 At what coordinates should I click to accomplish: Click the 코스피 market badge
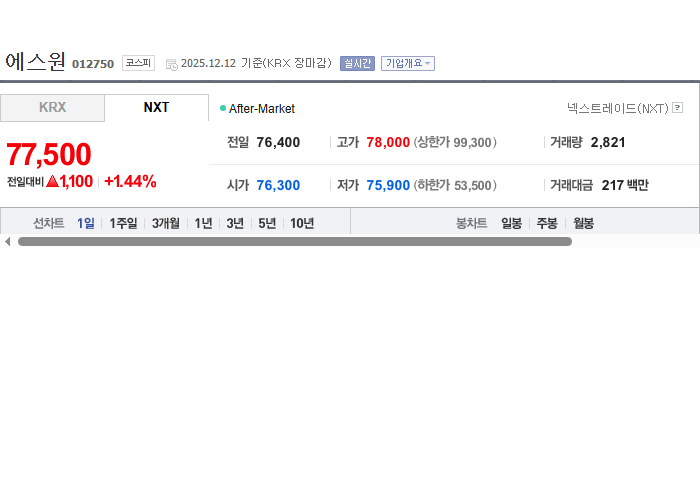coord(138,63)
